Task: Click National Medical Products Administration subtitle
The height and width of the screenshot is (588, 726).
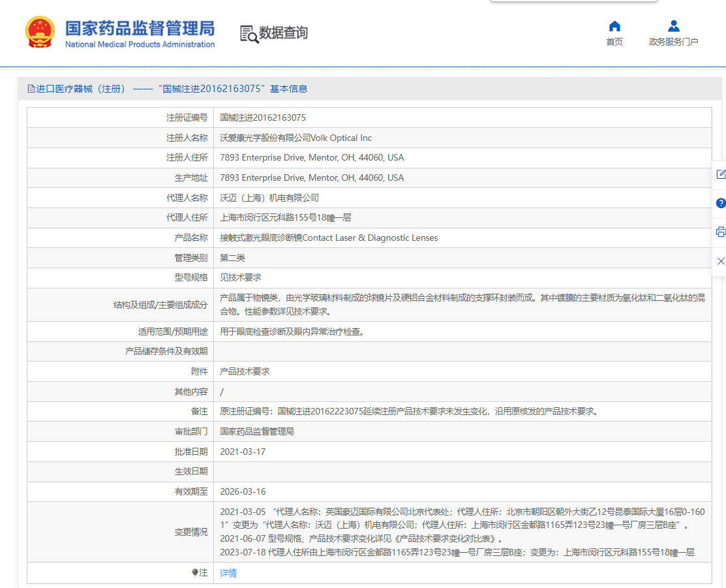Action: point(140,44)
